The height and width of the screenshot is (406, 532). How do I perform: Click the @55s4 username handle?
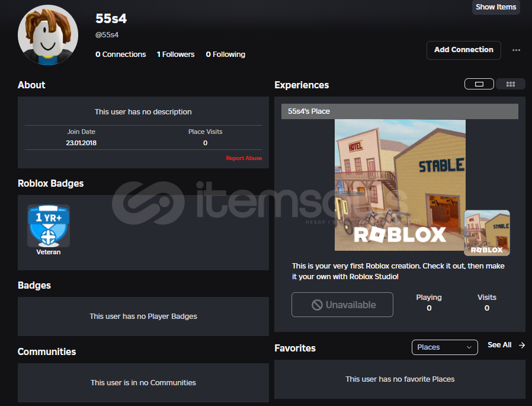[107, 34]
